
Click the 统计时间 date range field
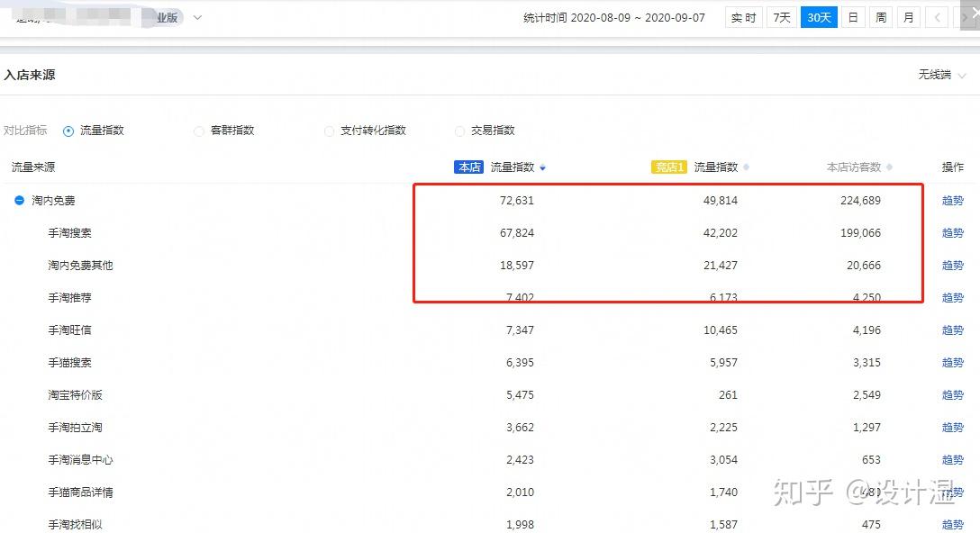click(x=613, y=16)
